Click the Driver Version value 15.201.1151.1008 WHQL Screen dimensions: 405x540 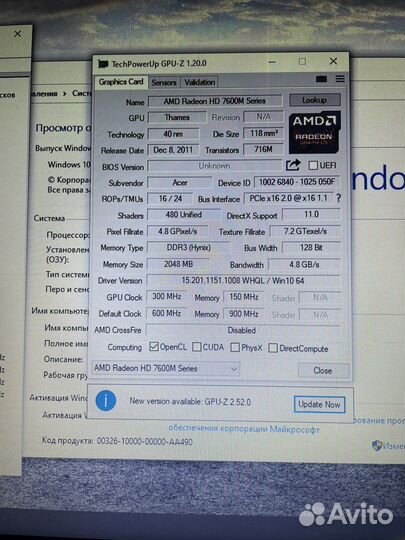[x=243, y=281]
